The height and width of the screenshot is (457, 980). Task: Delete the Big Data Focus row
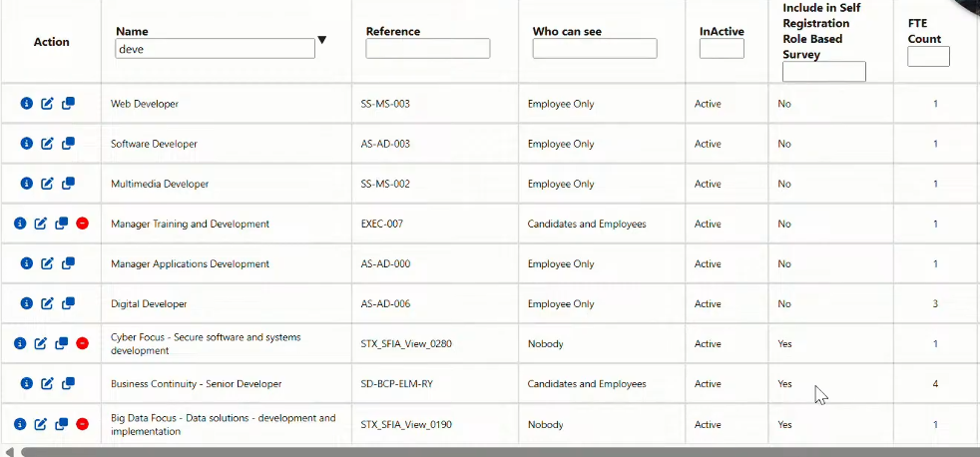[x=82, y=424]
